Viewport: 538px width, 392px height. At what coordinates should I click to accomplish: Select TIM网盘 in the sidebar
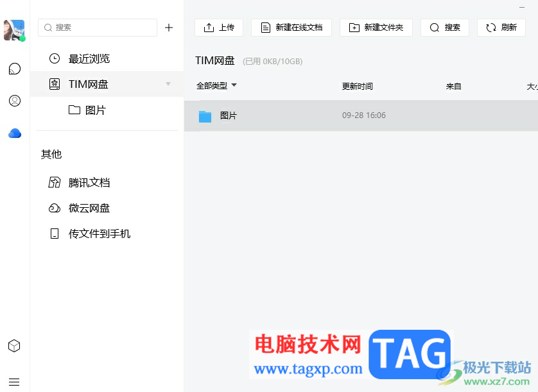(x=107, y=84)
